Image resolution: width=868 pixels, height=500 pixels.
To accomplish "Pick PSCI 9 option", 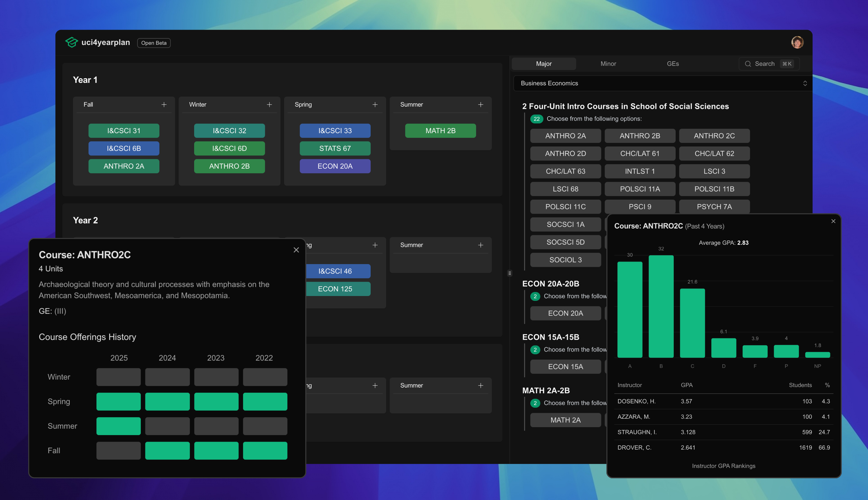I will (x=640, y=207).
